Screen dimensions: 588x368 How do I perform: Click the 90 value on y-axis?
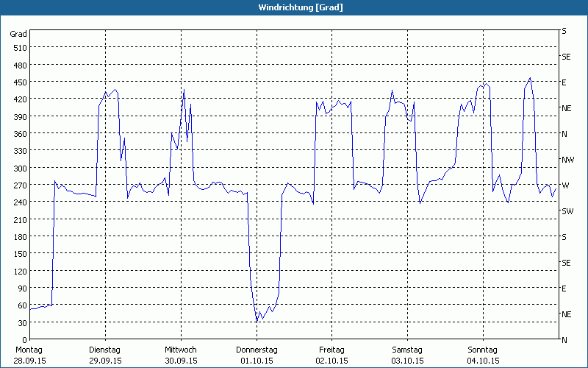22,289
